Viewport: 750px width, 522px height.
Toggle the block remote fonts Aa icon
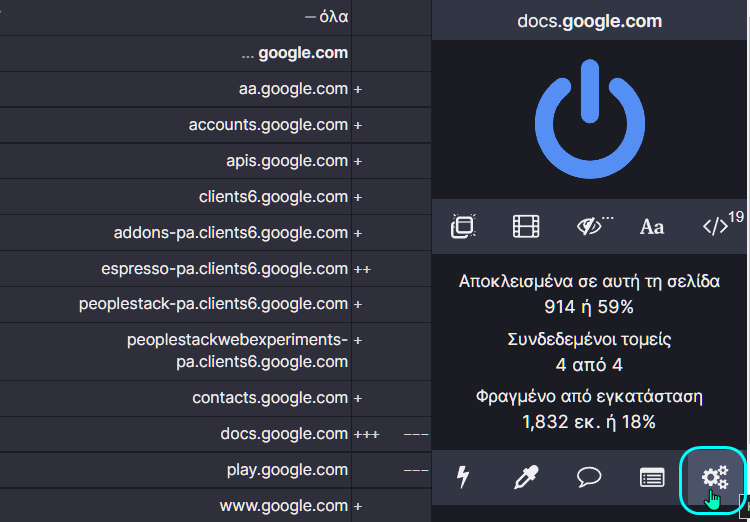point(652,226)
